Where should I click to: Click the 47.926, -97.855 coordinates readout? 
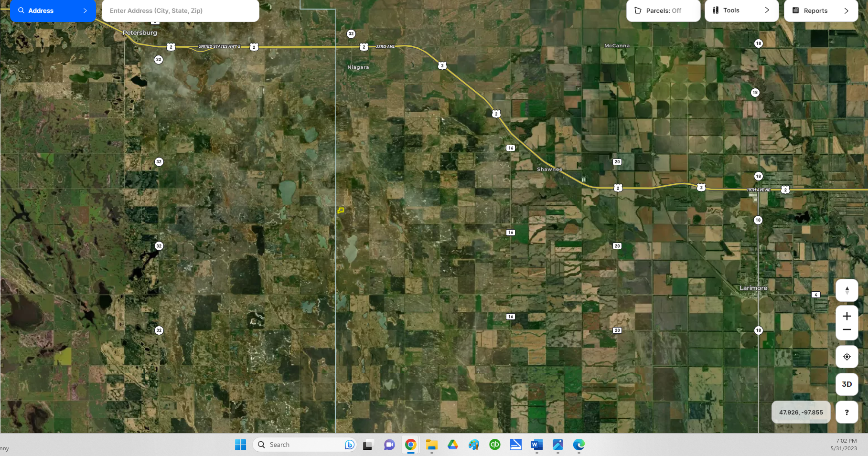point(801,413)
